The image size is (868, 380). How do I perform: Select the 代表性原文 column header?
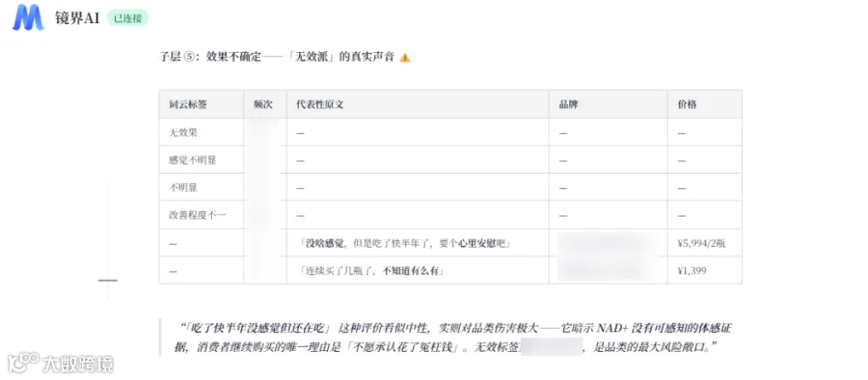(418, 104)
